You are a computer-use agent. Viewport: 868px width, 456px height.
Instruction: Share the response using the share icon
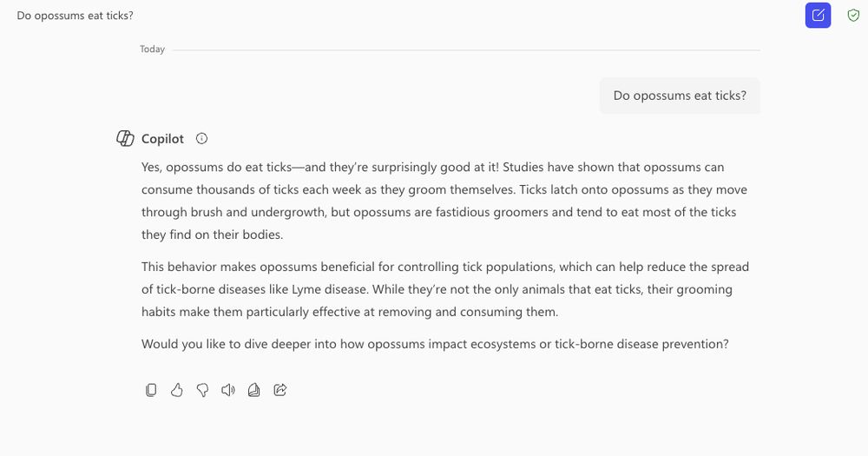pos(280,390)
